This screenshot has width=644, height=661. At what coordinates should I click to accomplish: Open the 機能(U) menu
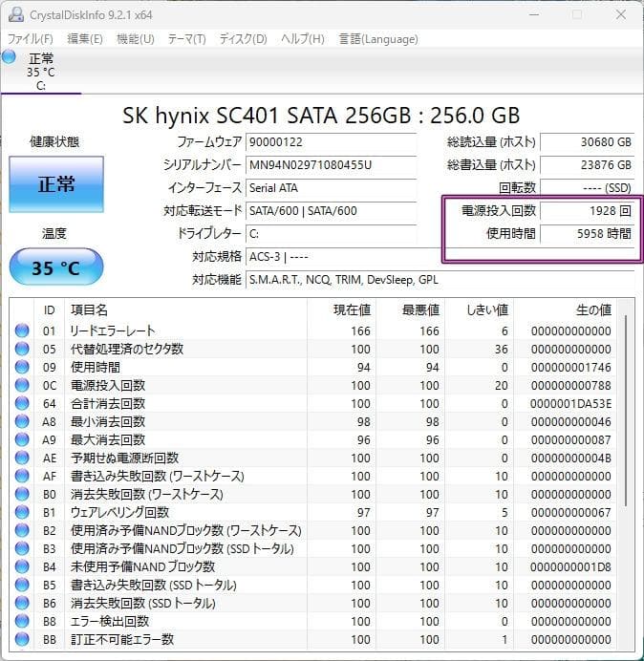click(x=136, y=39)
